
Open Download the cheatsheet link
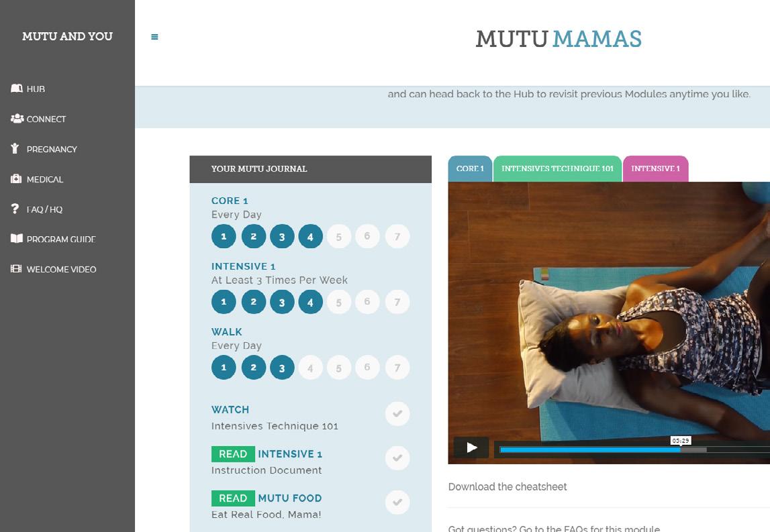coord(508,487)
